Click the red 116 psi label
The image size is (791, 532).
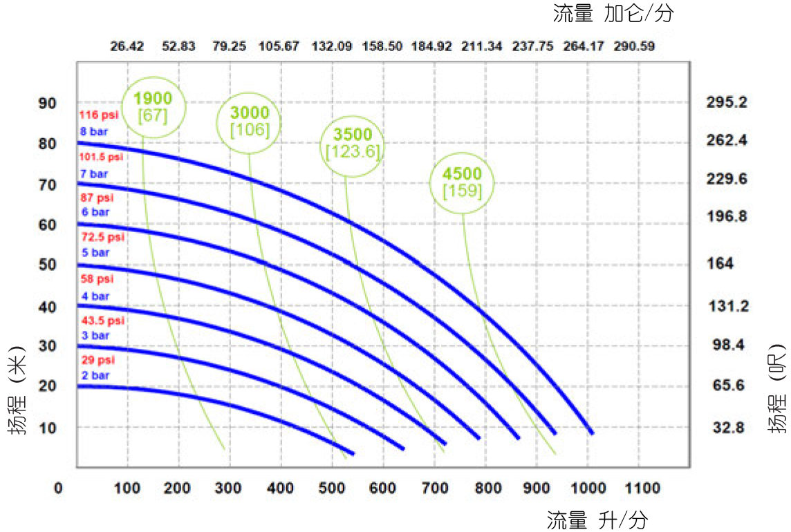pos(99,115)
